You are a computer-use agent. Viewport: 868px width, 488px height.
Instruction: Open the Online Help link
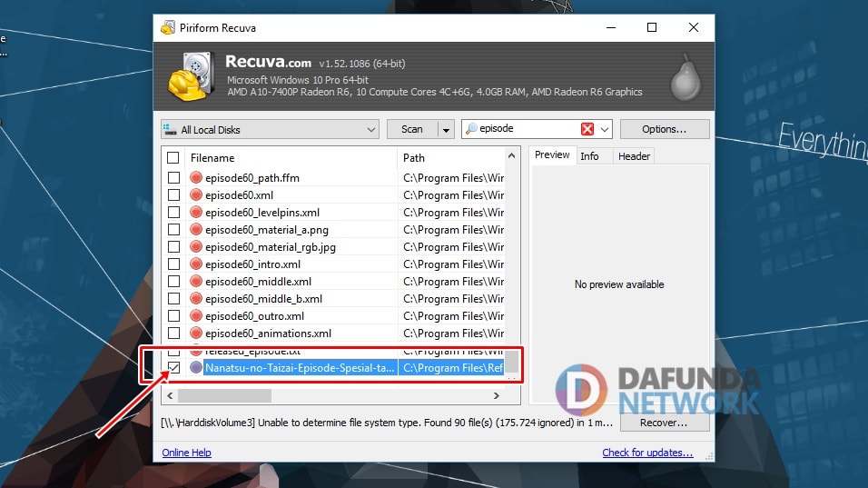tap(186, 453)
